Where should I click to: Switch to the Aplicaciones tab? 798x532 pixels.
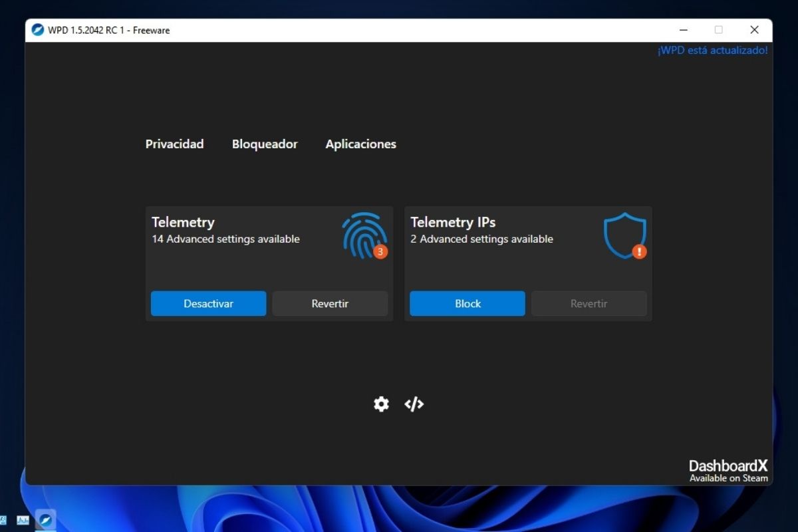[361, 144]
